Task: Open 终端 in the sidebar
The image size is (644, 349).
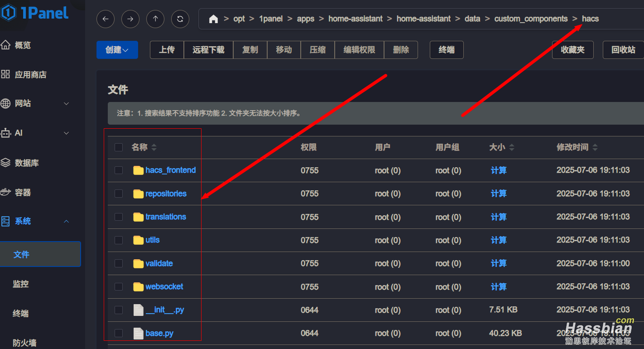Action: pos(21,313)
